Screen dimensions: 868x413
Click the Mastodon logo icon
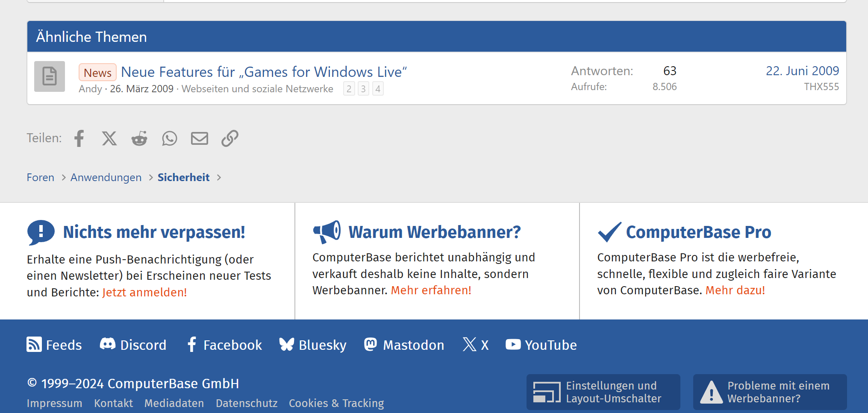tap(371, 344)
